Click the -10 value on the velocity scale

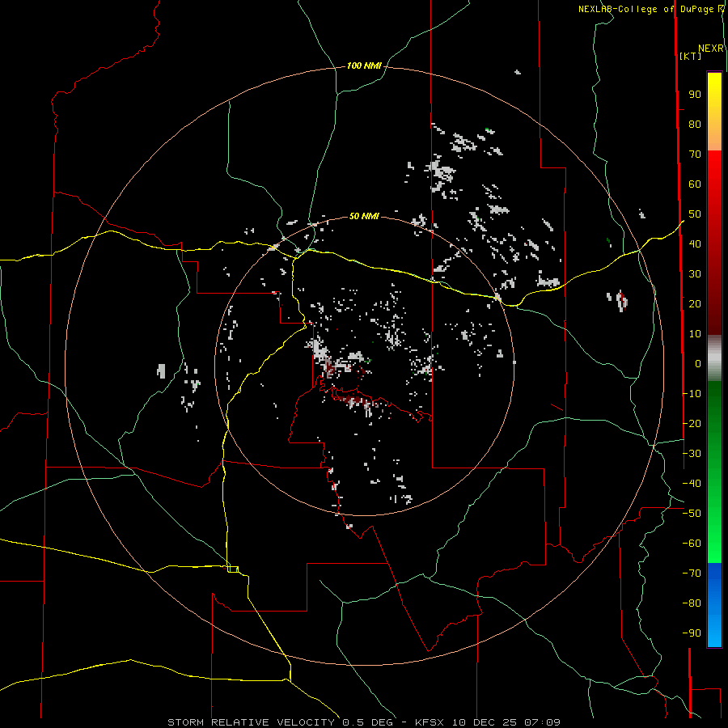pos(692,394)
